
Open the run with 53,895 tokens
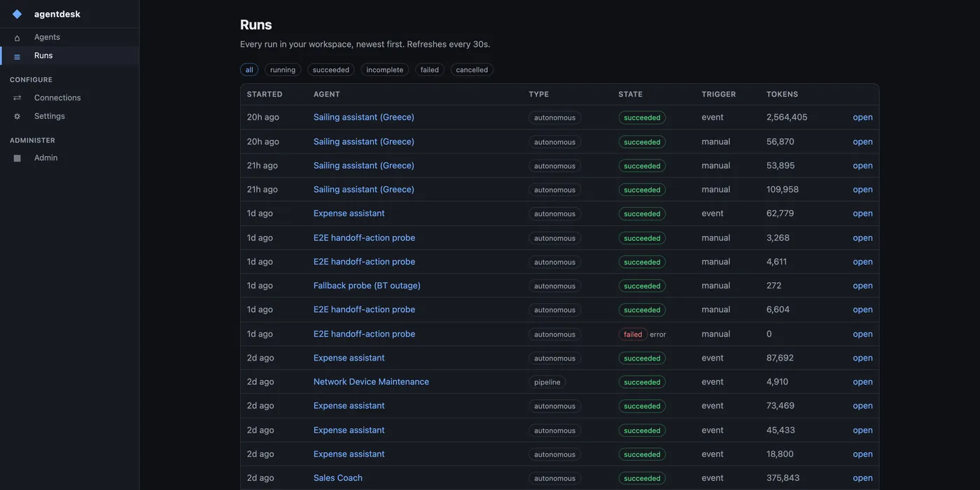pos(862,165)
